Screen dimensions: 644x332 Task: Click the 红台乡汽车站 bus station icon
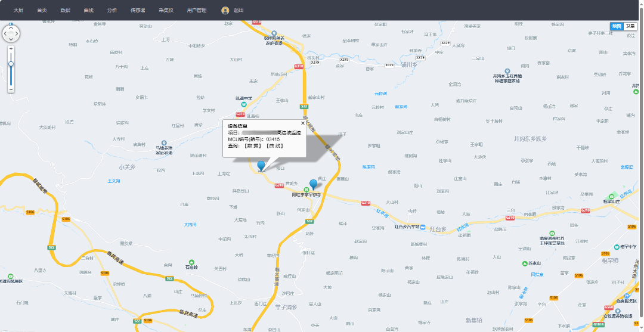coord(423,227)
